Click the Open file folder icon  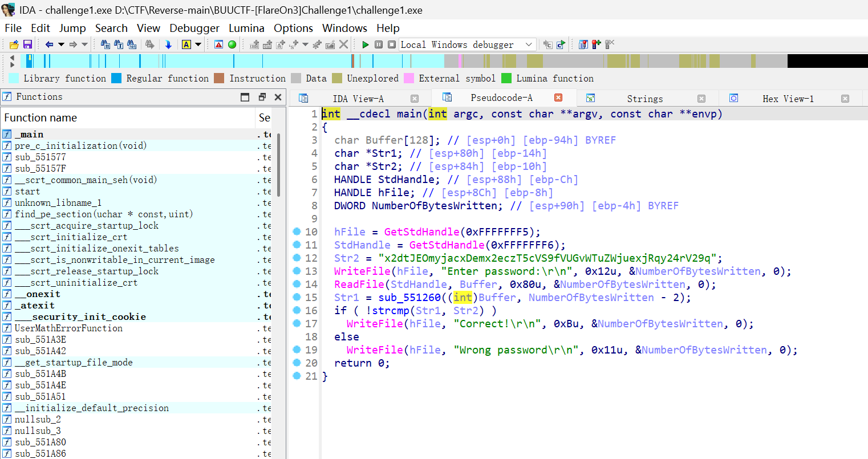[14, 44]
